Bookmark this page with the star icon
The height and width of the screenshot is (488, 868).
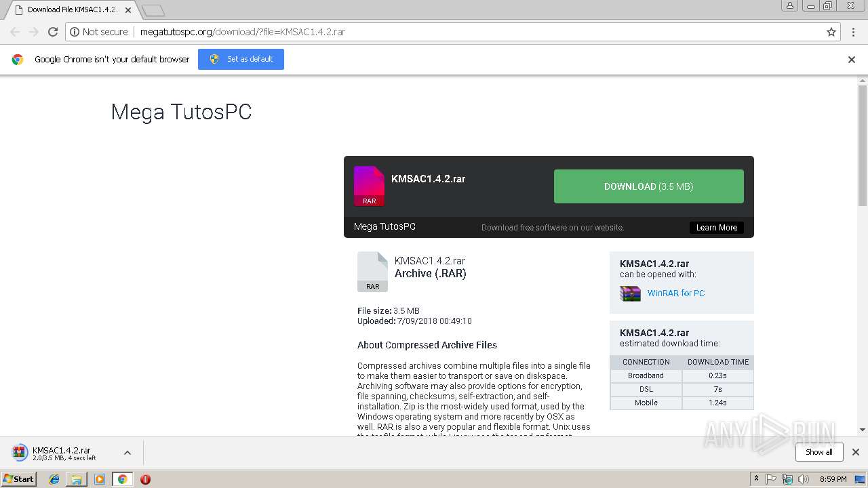[831, 32]
